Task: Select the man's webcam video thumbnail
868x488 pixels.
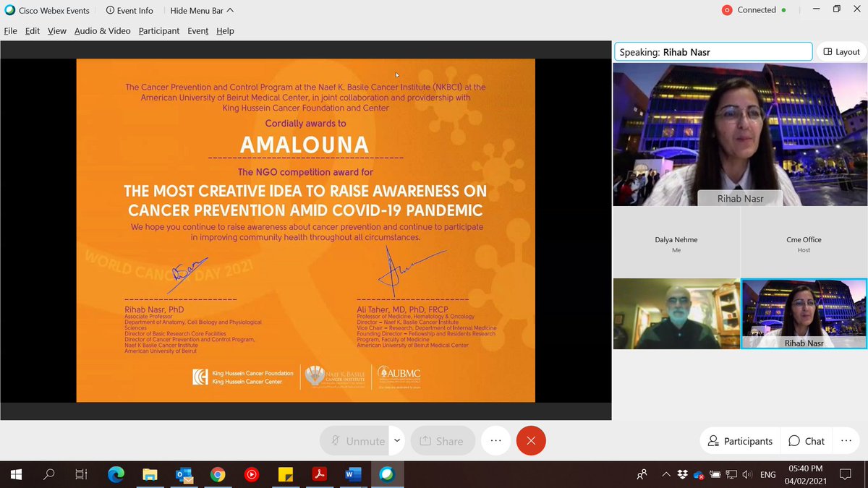Action: pos(676,314)
